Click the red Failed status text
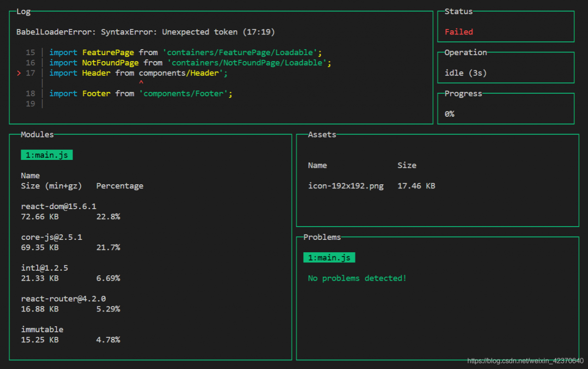This screenshot has width=588, height=369. point(458,32)
